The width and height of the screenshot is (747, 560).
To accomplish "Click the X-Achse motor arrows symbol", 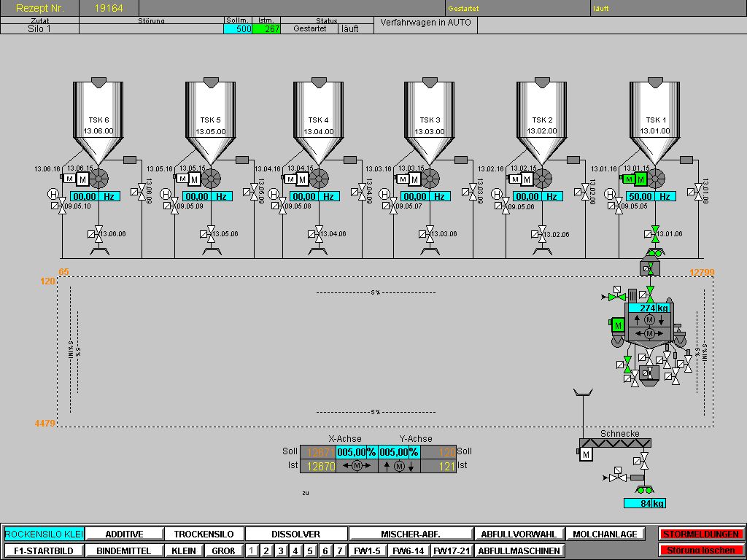I will click(357, 466).
